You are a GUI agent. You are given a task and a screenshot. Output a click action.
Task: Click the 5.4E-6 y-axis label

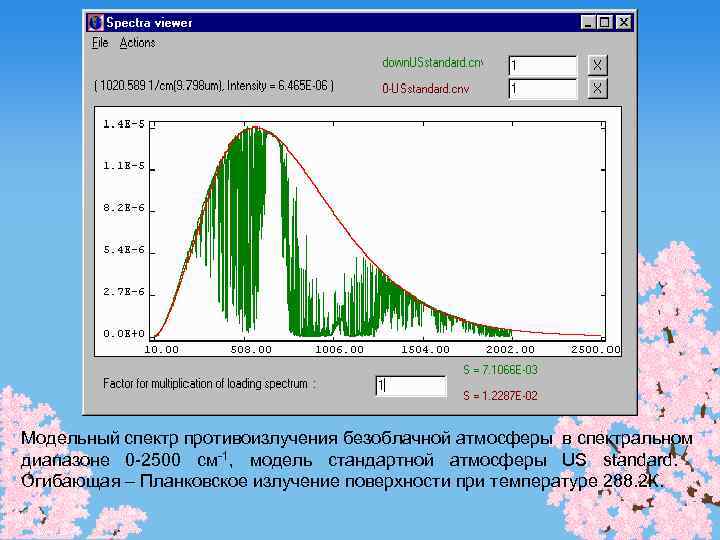[x=124, y=250]
